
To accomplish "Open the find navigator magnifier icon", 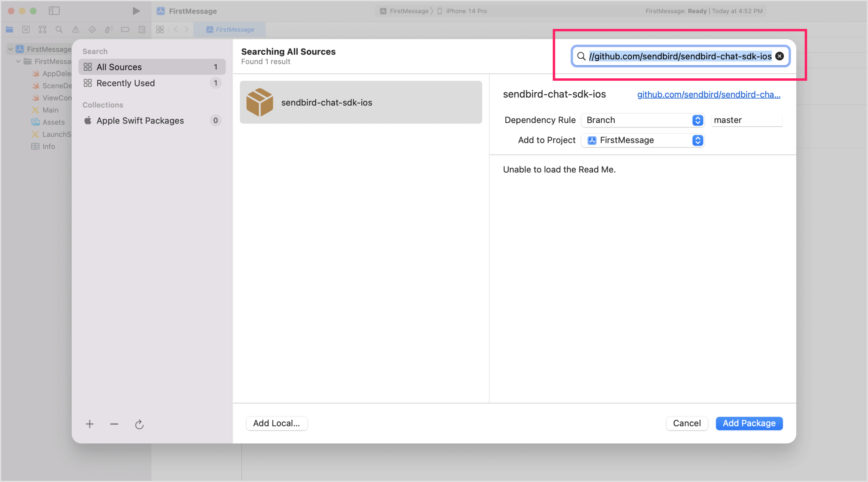I will 59,30.
